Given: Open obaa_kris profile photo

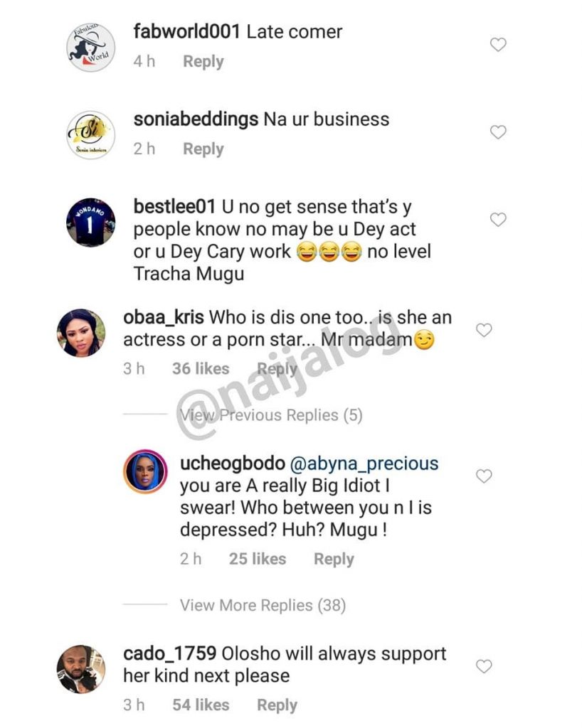Looking at the screenshot, I should [81, 333].
